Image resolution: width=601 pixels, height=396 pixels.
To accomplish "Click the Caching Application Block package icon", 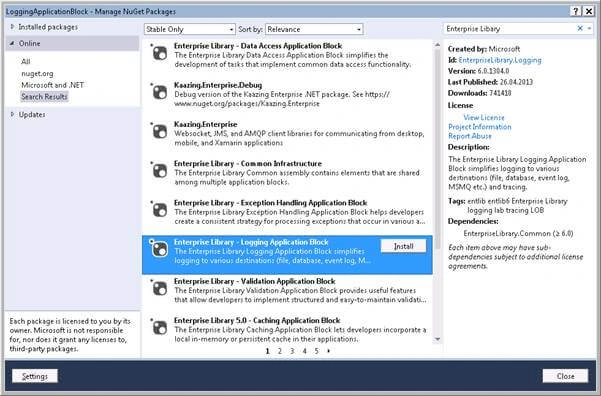I will pos(160,327).
